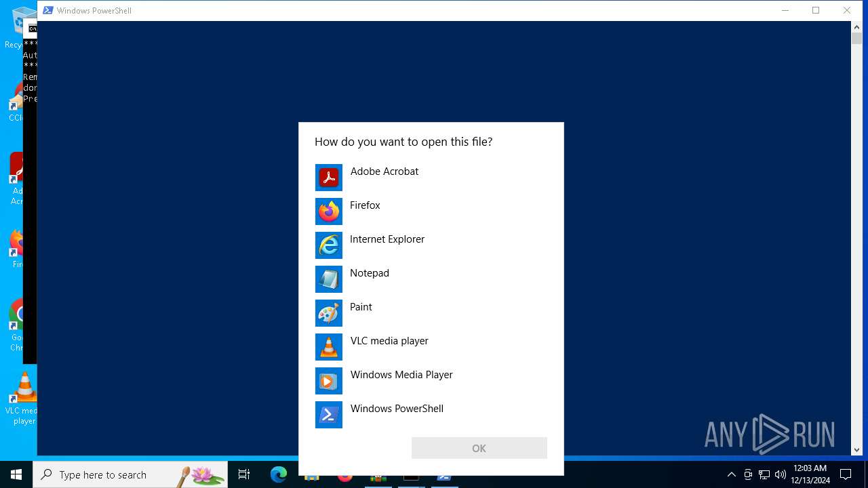Choose the Paint palette icon
868x488 pixels.
click(x=329, y=313)
